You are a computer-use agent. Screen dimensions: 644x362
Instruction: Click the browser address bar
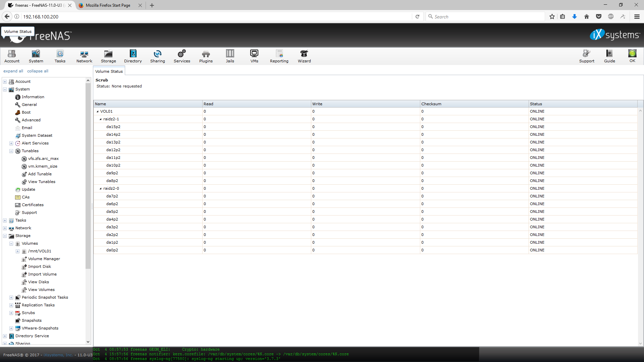[x=216, y=16]
